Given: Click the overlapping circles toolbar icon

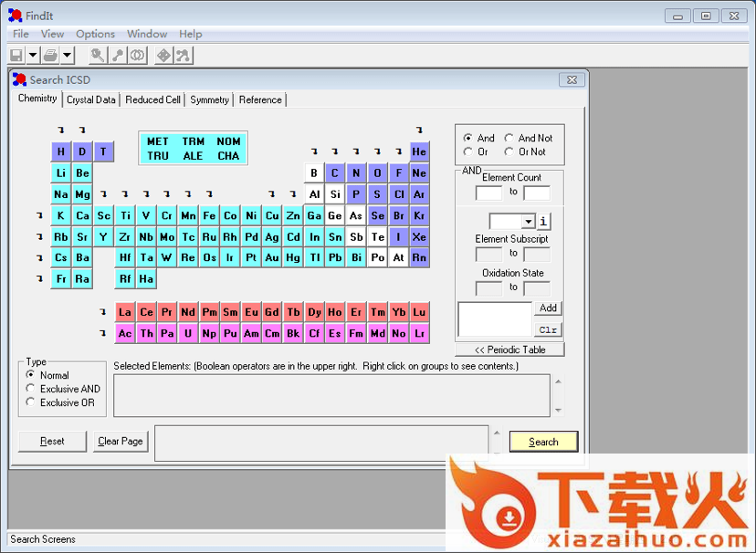Looking at the screenshot, I should point(137,56).
